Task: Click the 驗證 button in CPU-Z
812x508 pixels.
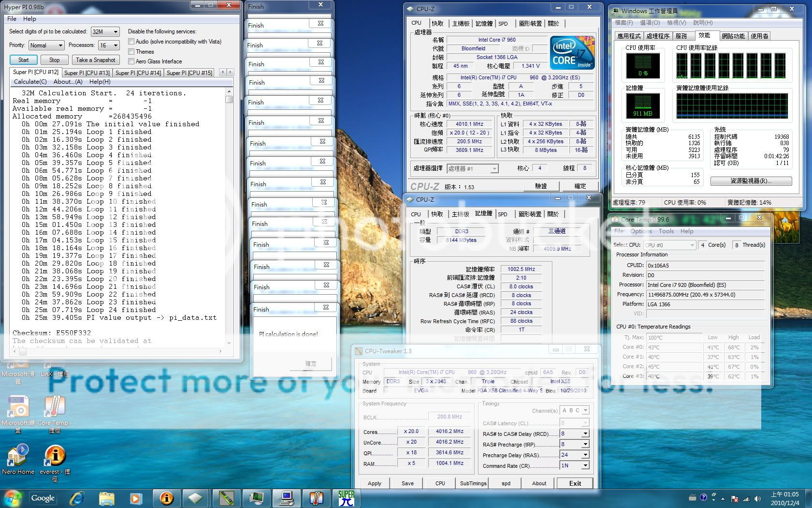Action: pos(541,186)
